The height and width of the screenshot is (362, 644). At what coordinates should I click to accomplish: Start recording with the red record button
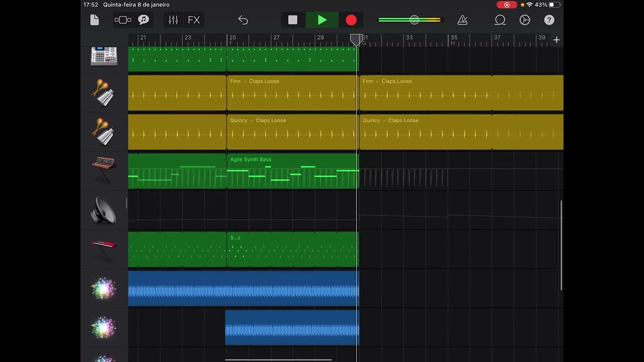[351, 20]
